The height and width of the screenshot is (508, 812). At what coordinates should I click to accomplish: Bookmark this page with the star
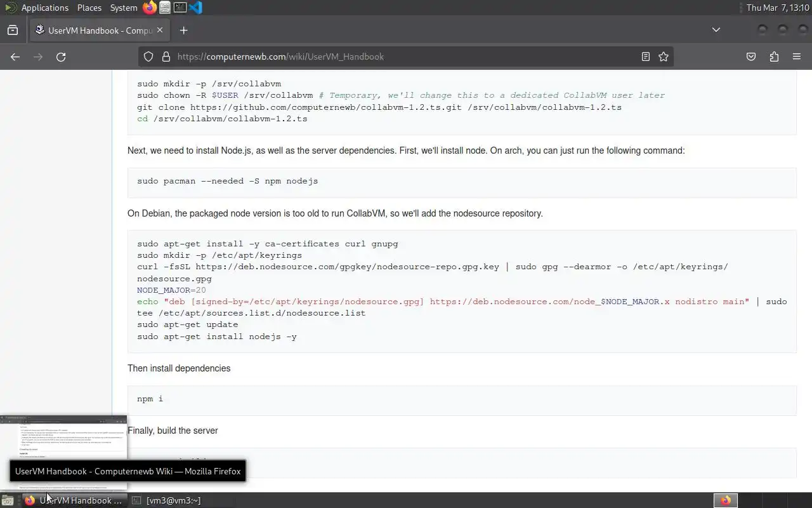click(664, 57)
